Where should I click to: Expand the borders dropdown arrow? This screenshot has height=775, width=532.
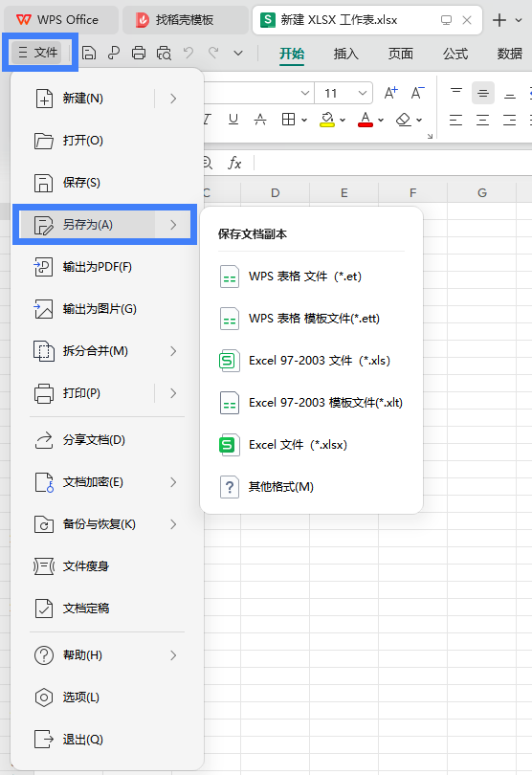tap(304, 120)
